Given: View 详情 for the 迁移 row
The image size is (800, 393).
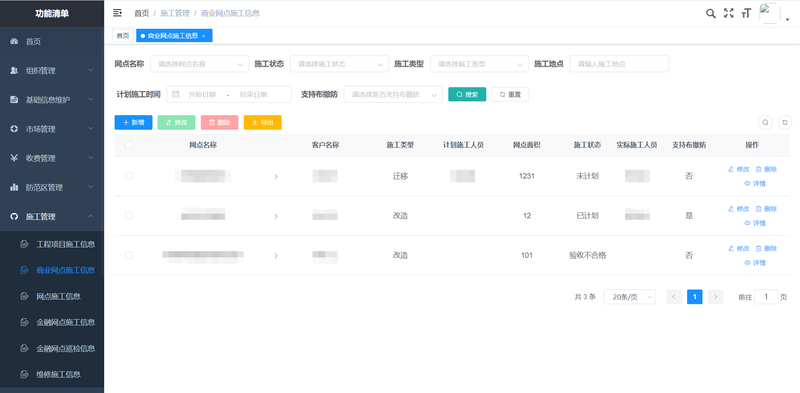Looking at the screenshot, I should [x=755, y=184].
